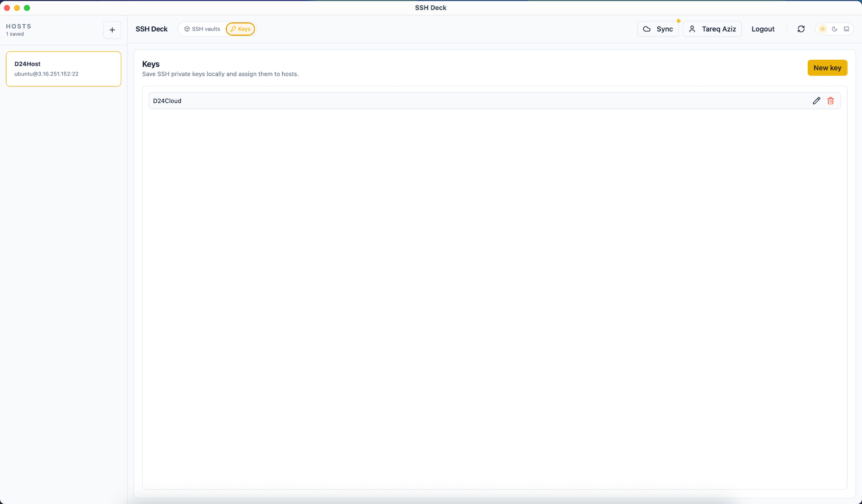Maximize the window with green button
The width and height of the screenshot is (862, 504).
(27, 8)
